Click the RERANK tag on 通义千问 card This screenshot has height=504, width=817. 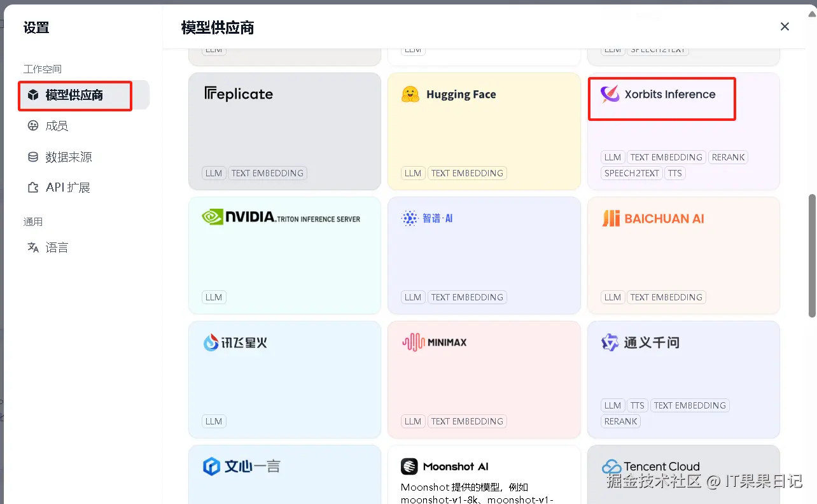click(621, 421)
